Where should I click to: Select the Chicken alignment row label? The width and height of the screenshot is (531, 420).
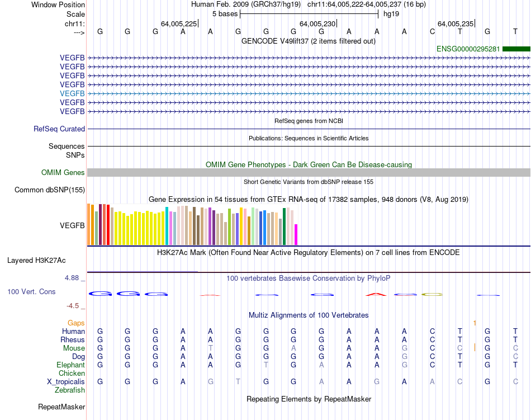pyautogui.click(x=72, y=374)
